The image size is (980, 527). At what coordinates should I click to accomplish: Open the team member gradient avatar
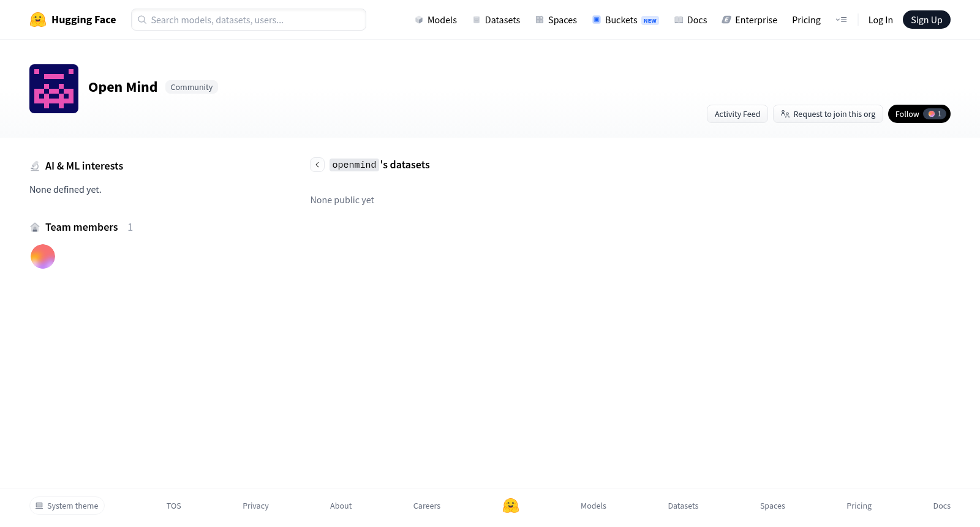tap(43, 256)
